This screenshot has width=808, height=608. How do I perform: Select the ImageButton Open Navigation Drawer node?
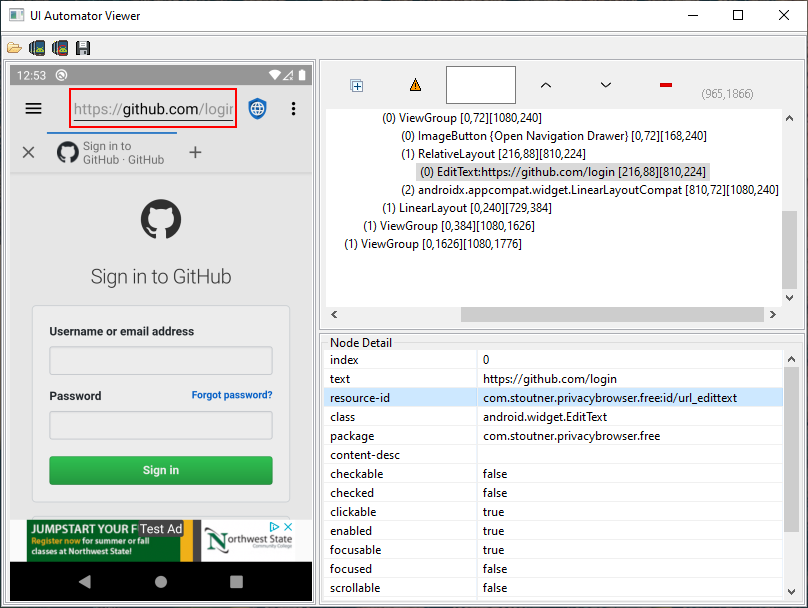coord(554,136)
